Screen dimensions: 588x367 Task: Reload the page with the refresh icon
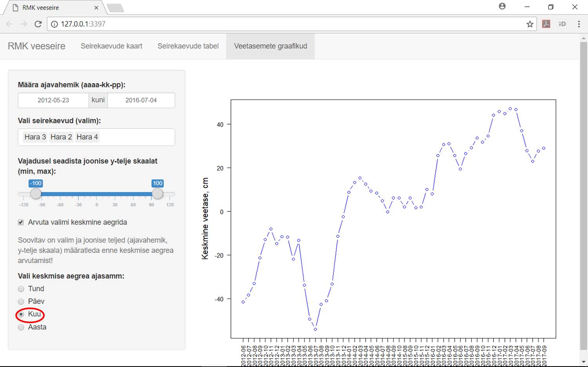[x=38, y=24]
